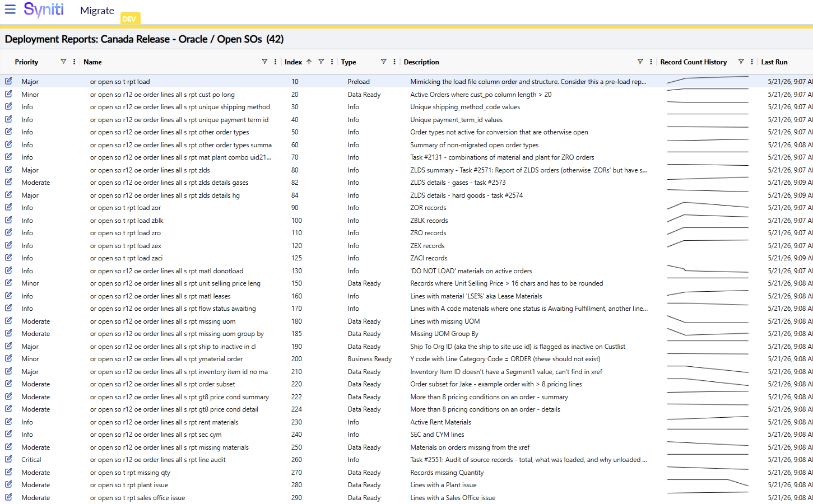Open filter on Record Count History column
Screen dimensions: 813x504
(x=741, y=62)
